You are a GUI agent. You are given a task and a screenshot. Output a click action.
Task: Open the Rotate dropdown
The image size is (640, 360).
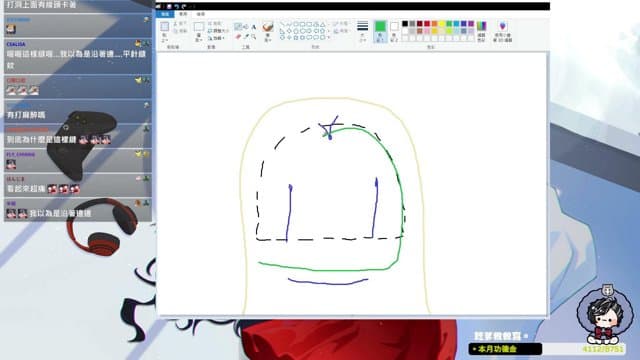pyautogui.click(x=217, y=38)
